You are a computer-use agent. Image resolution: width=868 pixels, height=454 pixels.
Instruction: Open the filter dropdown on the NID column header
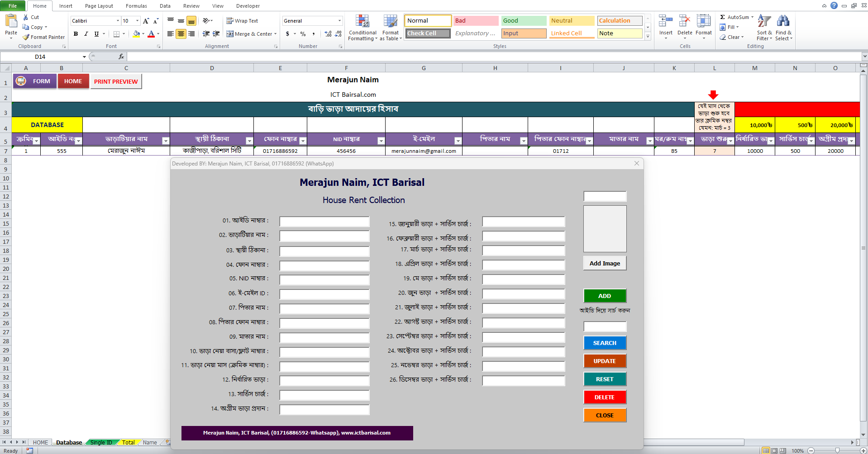point(381,141)
